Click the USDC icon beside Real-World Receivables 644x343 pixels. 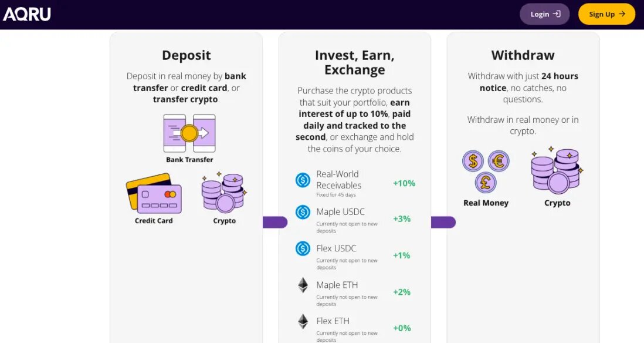302,180
